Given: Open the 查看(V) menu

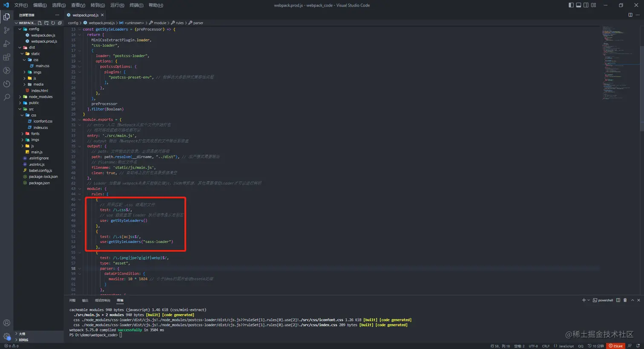Looking at the screenshot, I should pos(78,5).
